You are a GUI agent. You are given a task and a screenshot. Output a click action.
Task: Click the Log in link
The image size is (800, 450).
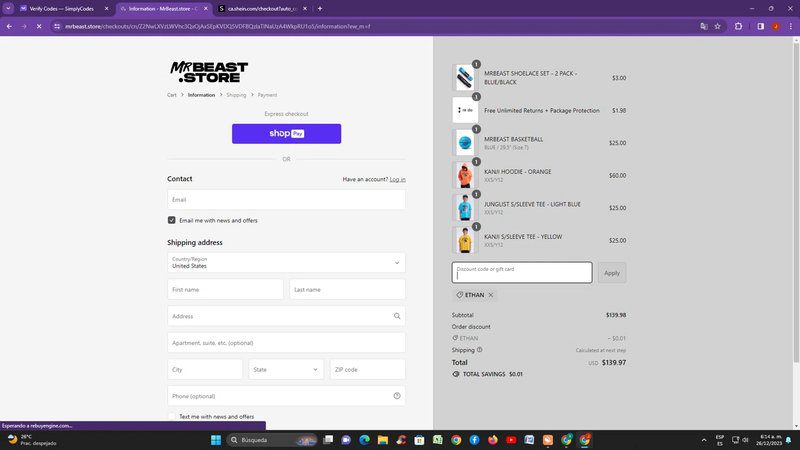tap(397, 180)
